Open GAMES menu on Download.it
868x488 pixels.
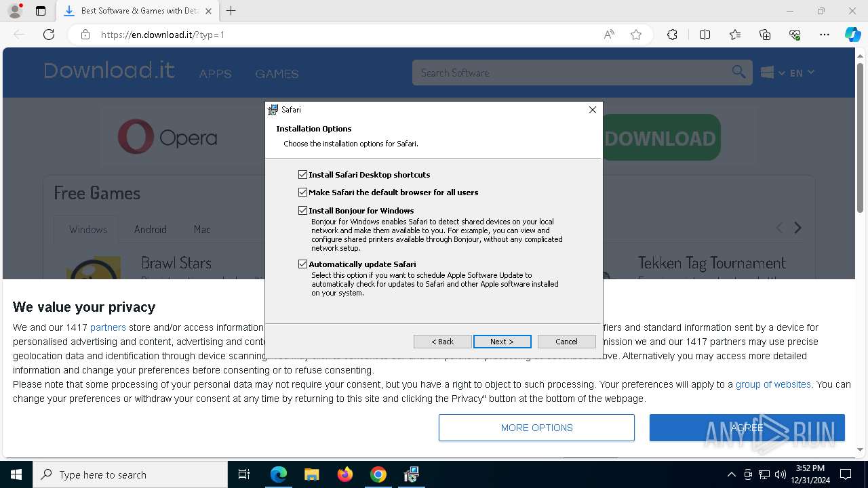277,73
